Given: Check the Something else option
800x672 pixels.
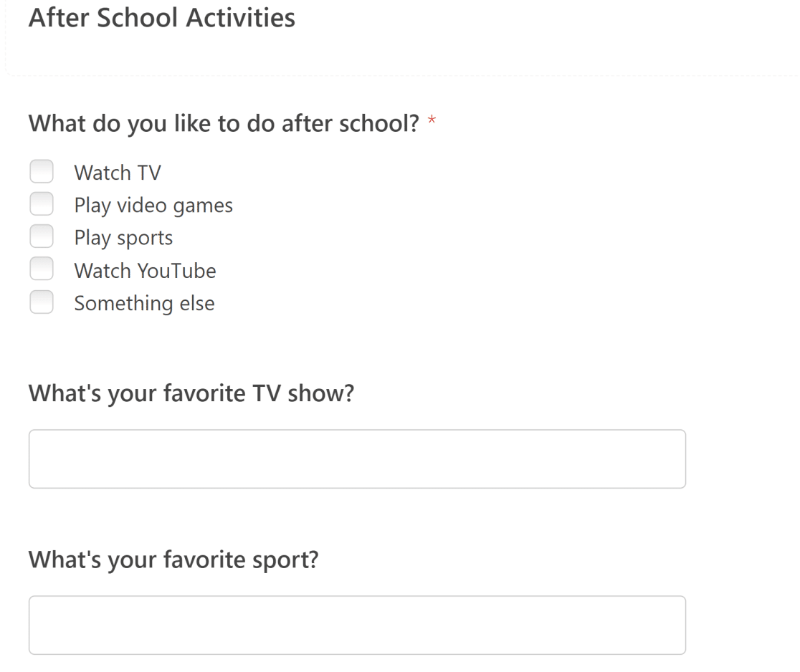Looking at the screenshot, I should click(x=42, y=302).
